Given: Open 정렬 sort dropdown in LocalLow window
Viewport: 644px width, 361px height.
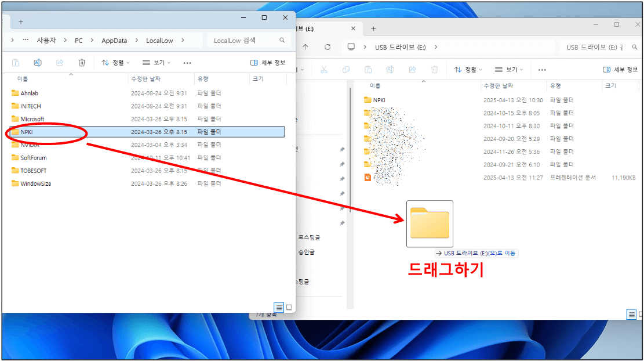Looking at the screenshot, I should click(115, 63).
